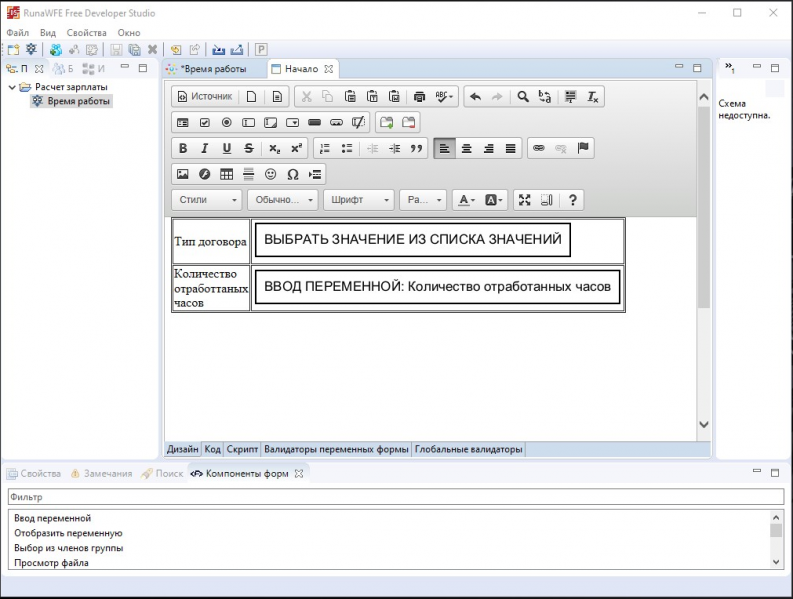
Task: Insert an image
Action: (x=183, y=174)
